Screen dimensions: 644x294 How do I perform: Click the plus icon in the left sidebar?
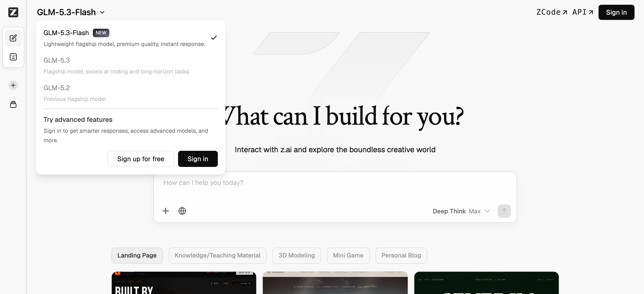[x=13, y=85]
